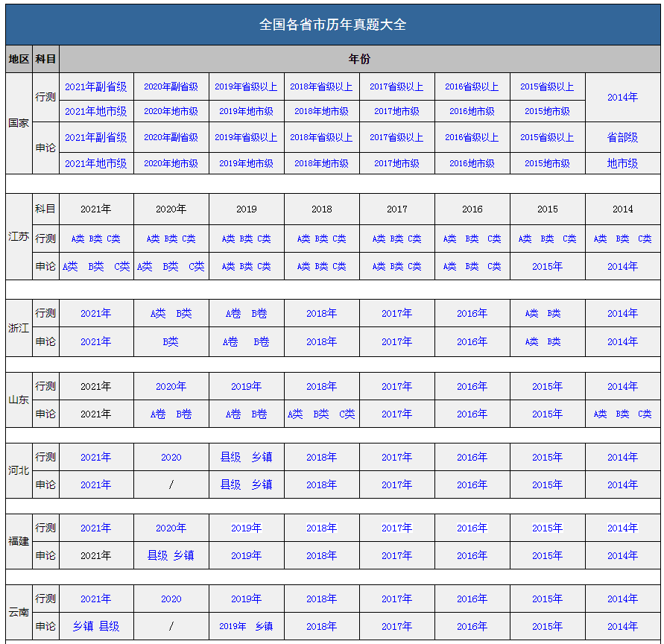Open 浙江 申论 2020 B类

(x=171, y=341)
